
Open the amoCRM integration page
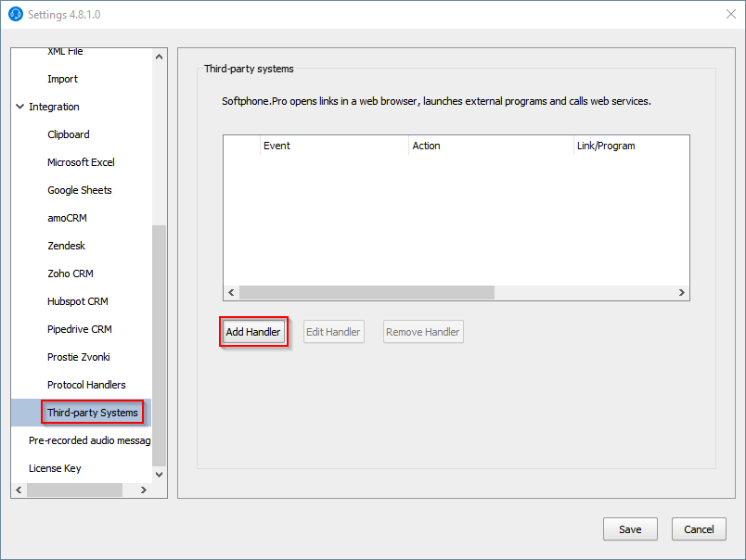[67, 218]
